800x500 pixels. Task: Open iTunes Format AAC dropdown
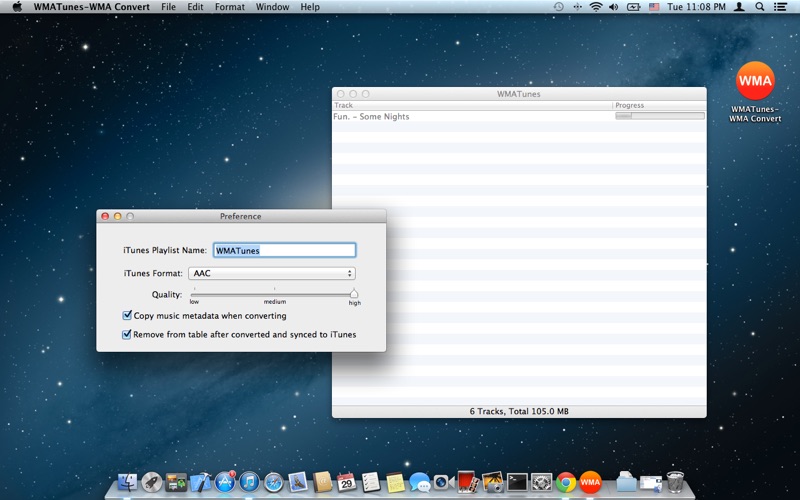[x=272, y=273]
